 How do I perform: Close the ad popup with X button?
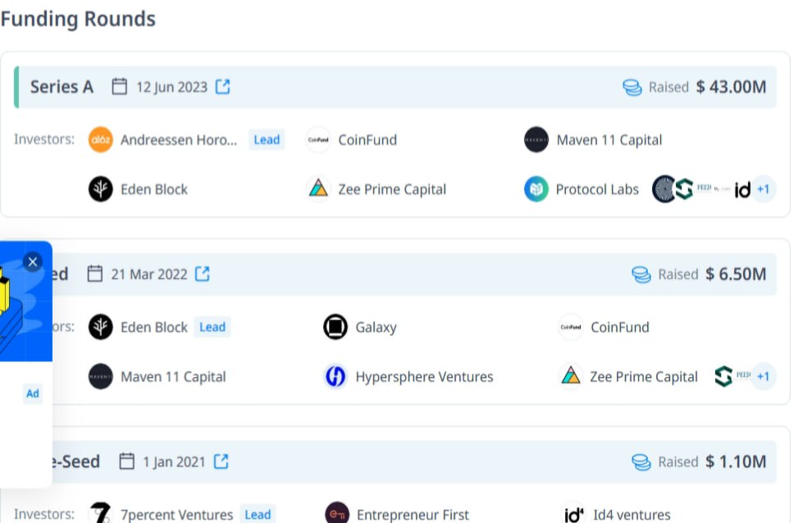(x=33, y=262)
